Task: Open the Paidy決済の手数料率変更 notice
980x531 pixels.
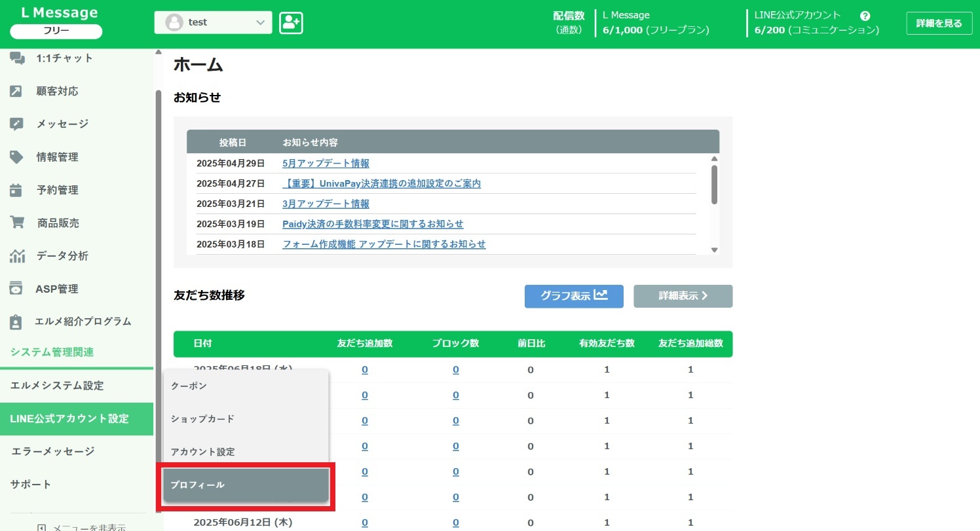Action: (373, 224)
